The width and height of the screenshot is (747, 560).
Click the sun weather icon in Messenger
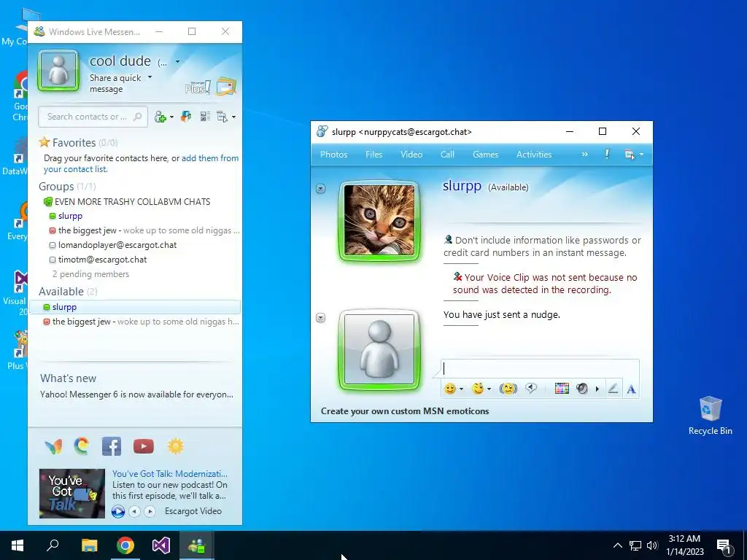[x=175, y=446]
